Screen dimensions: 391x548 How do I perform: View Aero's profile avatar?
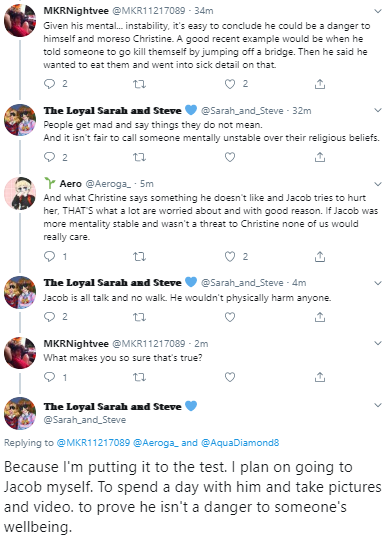click(x=20, y=193)
